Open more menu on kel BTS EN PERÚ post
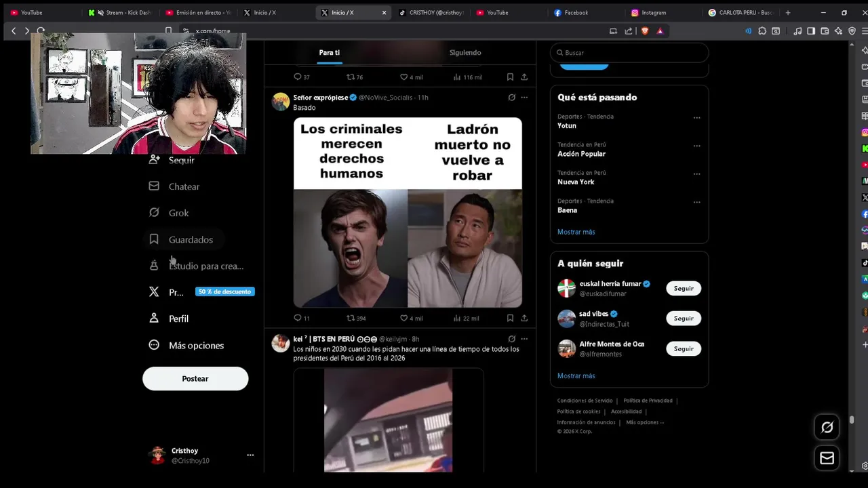 524,339
